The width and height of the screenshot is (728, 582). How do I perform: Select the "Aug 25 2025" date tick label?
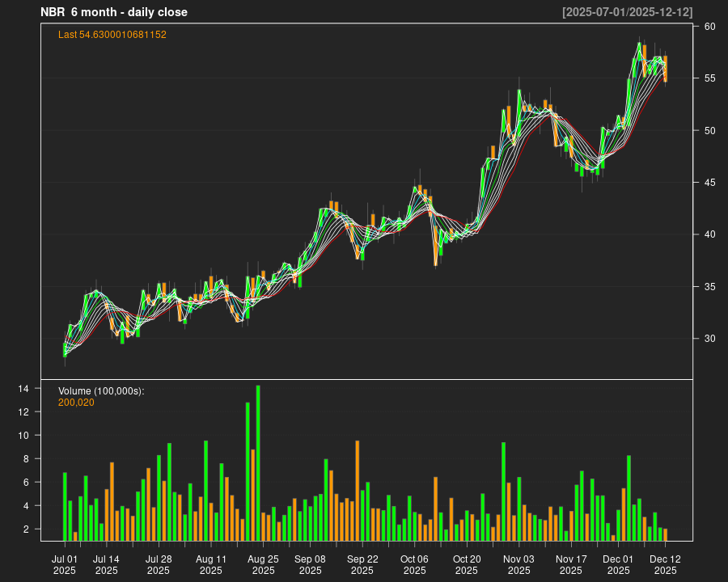coord(263,564)
